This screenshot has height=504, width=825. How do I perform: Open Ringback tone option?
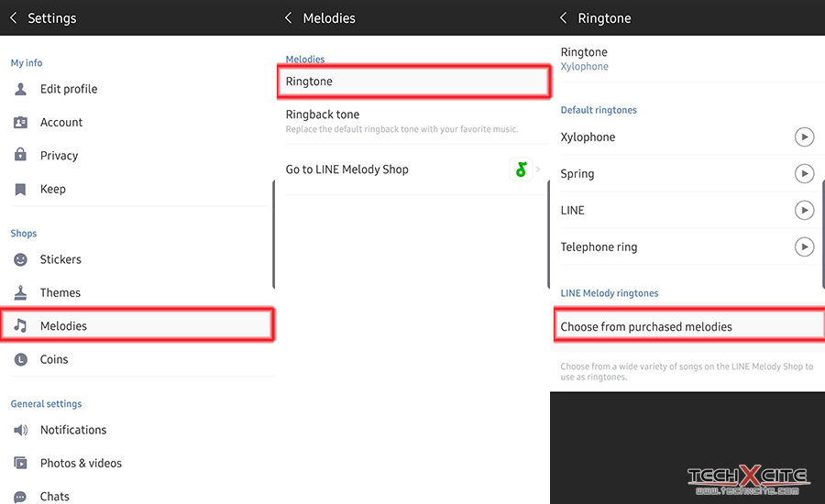point(414,121)
